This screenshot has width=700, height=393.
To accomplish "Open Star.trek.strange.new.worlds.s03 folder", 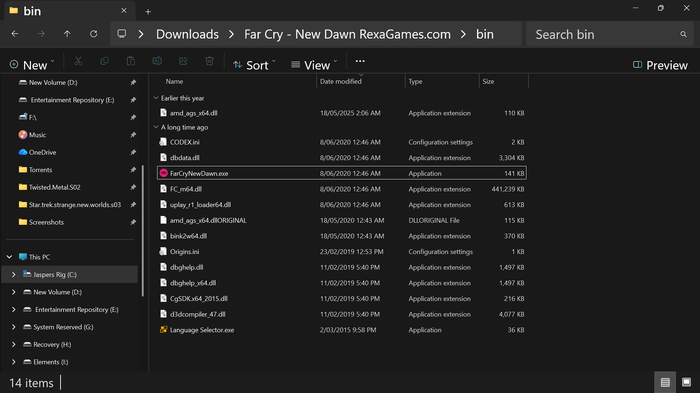I will pos(75,205).
